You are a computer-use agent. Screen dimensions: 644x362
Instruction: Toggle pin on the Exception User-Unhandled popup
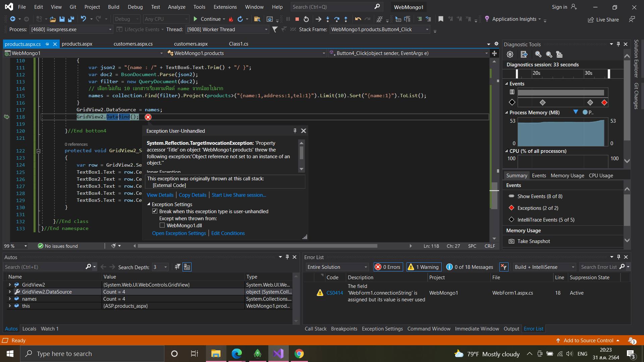click(x=295, y=131)
